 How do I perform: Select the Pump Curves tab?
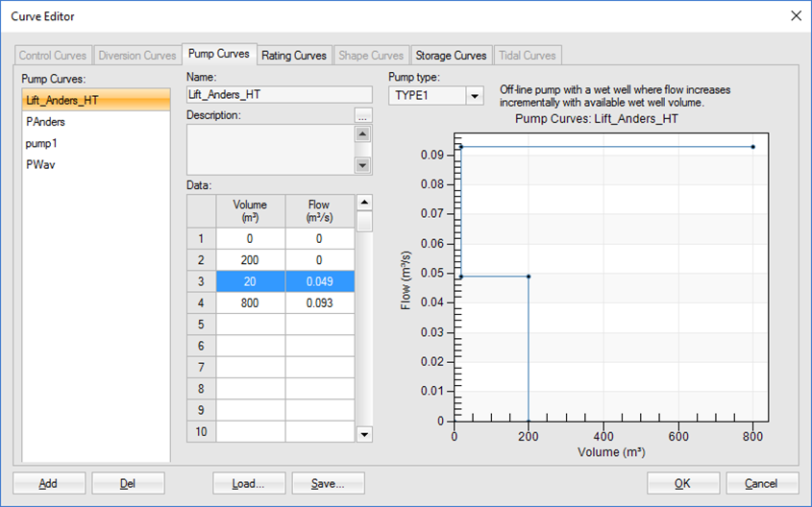[219, 54]
